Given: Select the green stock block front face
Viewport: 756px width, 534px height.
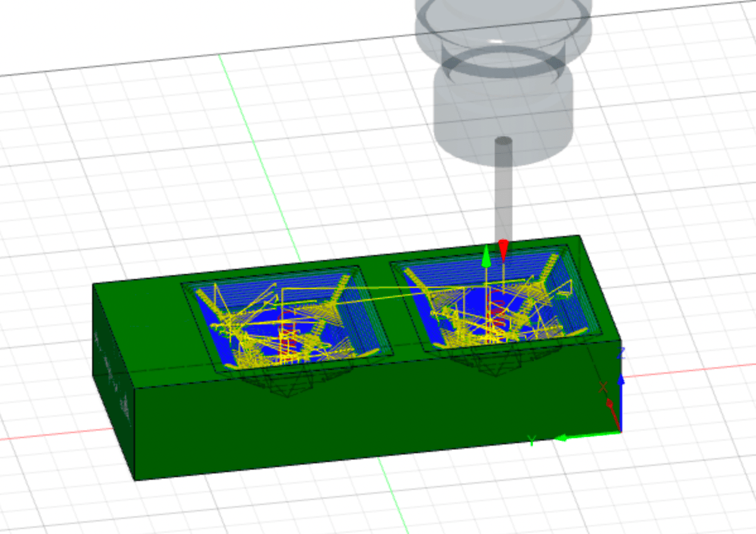Looking at the screenshot, I should pos(377,410).
